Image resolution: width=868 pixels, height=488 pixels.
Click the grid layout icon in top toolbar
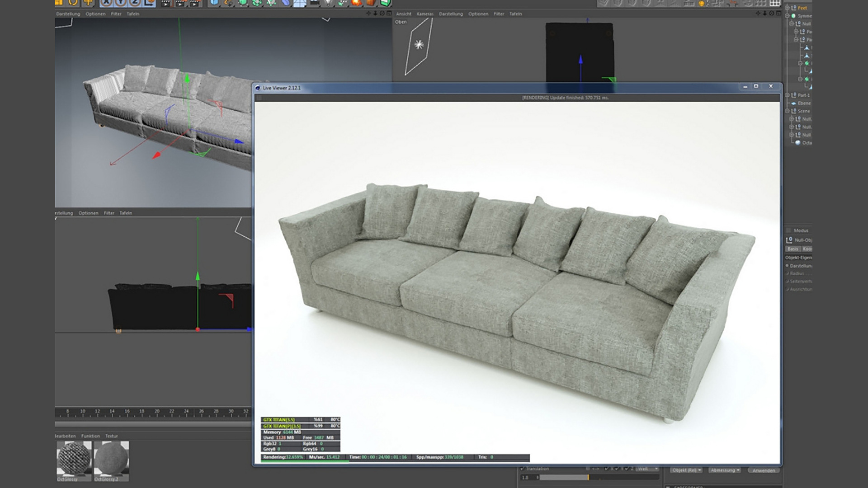click(775, 3)
